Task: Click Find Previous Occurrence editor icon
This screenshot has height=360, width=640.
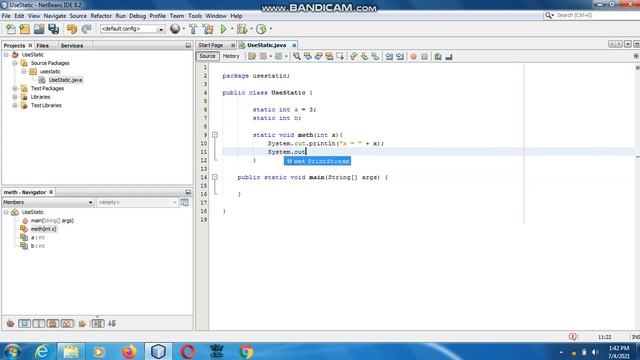Action: (308, 56)
